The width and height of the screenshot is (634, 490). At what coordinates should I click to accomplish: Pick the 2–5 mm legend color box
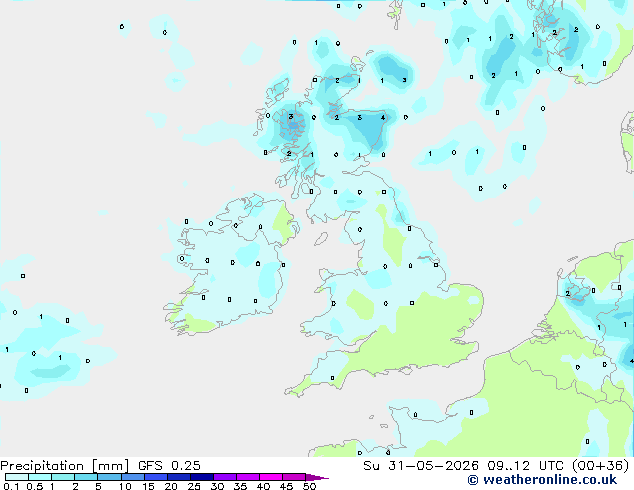click(x=86, y=477)
